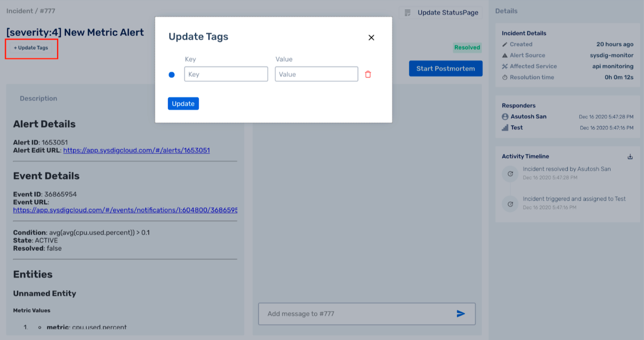Click the Created pencil icon
The height and width of the screenshot is (340, 644).
[505, 44]
